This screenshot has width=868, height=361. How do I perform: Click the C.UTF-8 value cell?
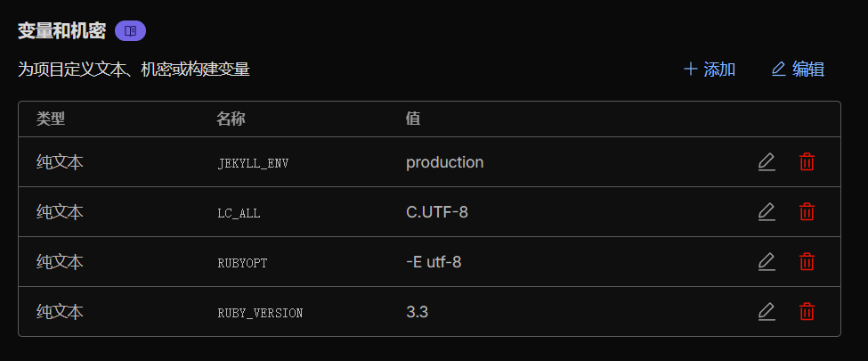438,212
